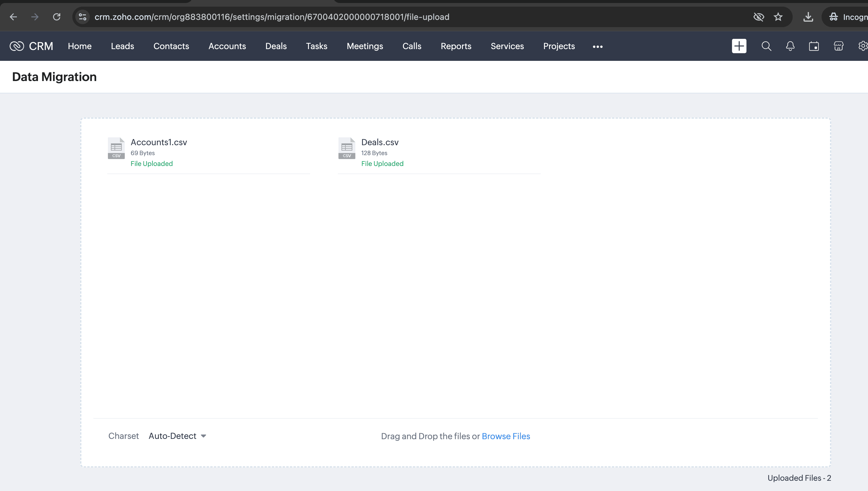868x491 pixels.
Task: Switch to the Reports tab
Action: coord(456,46)
